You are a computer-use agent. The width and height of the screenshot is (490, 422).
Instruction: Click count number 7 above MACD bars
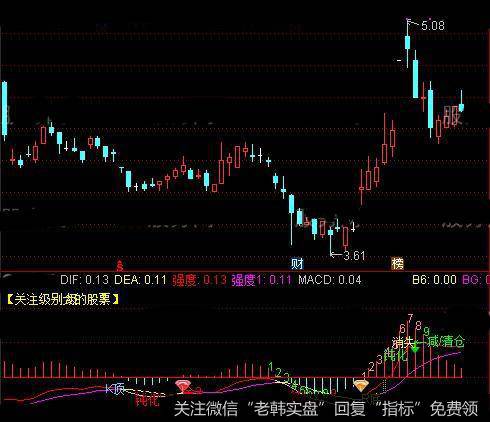click(x=410, y=318)
